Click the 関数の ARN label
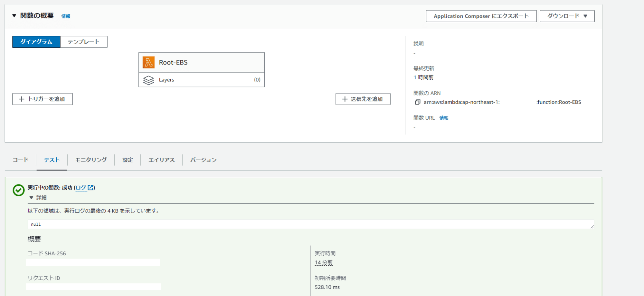 [427, 93]
